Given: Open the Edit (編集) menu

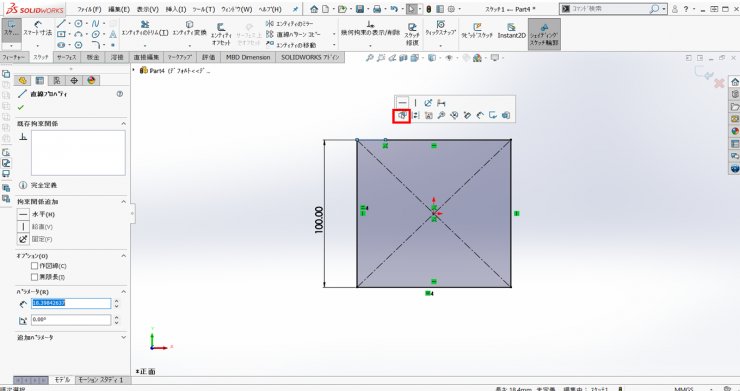Looking at the screenshot, I should pos(119,9).
